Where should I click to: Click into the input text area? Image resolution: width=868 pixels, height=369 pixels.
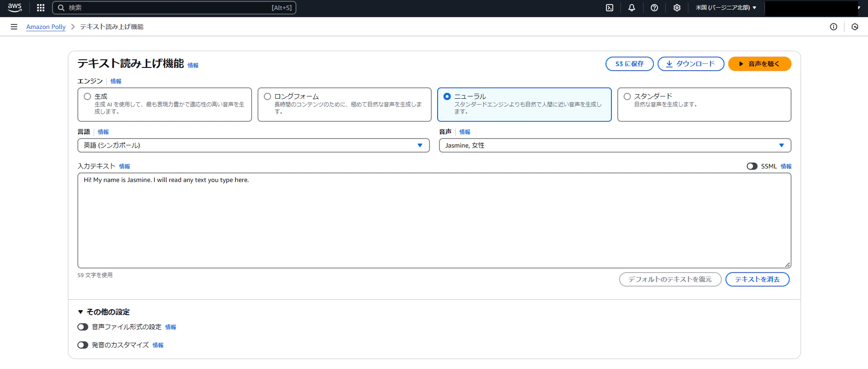point(434,220)
